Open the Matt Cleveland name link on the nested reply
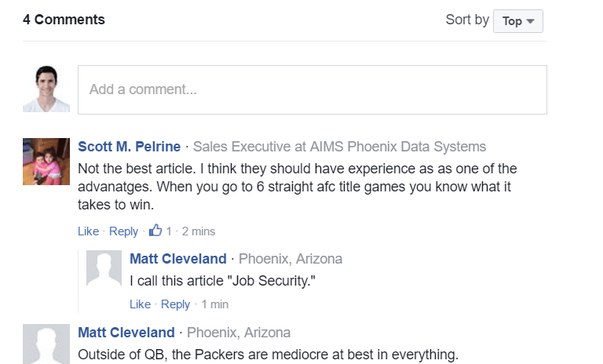Viewport: 603px width, 364px height. tap(178, 259)
